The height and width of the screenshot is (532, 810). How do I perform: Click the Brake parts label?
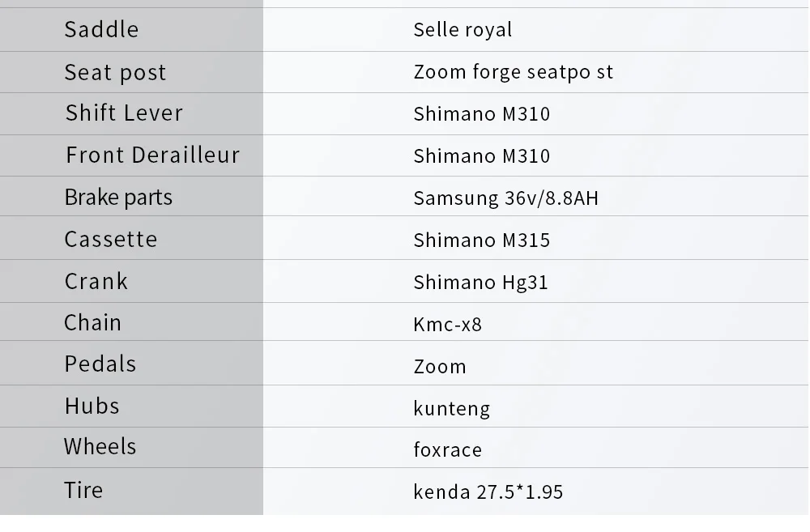[118, 198]
